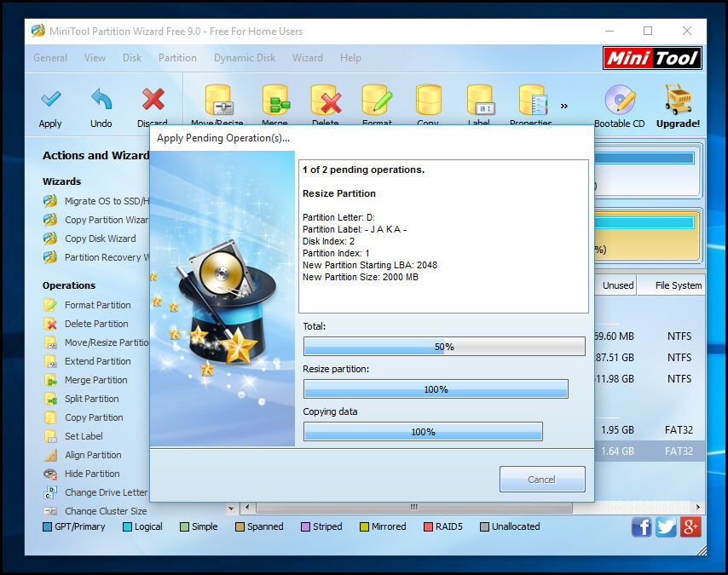Image resolution: width=728 pixels, height=575 pixels.
Task: Select the 1.64 GB FAT32 partition row
Action: pos(650,451)
